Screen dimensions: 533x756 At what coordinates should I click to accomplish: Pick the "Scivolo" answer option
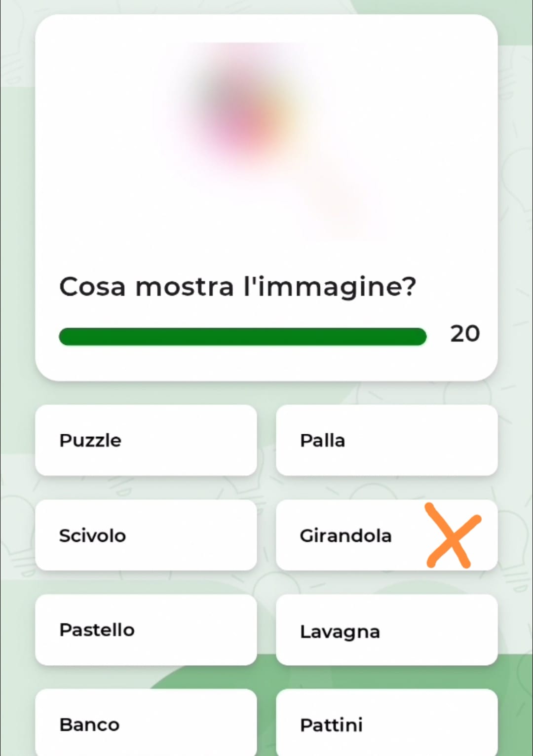146,535
